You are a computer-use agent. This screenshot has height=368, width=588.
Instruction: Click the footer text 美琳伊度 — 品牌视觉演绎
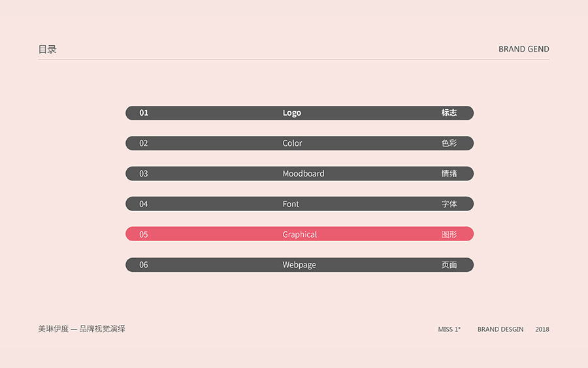(82, 329)
